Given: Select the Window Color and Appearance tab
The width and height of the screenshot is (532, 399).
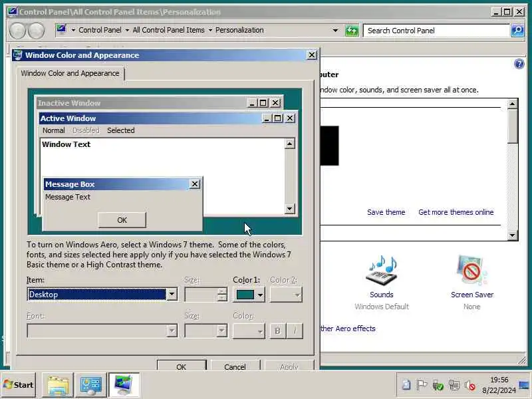Looking at the screenshot, I should point(70,73).
